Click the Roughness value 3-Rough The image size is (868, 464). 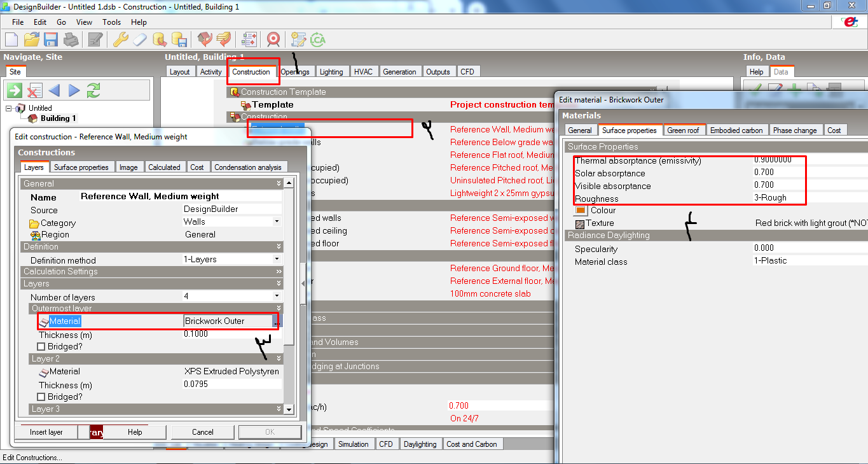coord(771,198)
